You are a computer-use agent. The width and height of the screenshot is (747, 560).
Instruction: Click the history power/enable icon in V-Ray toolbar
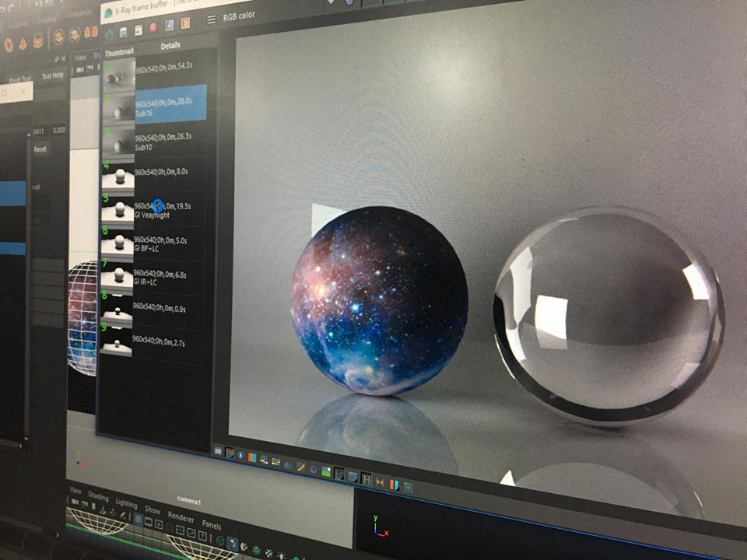click(108, 33)
